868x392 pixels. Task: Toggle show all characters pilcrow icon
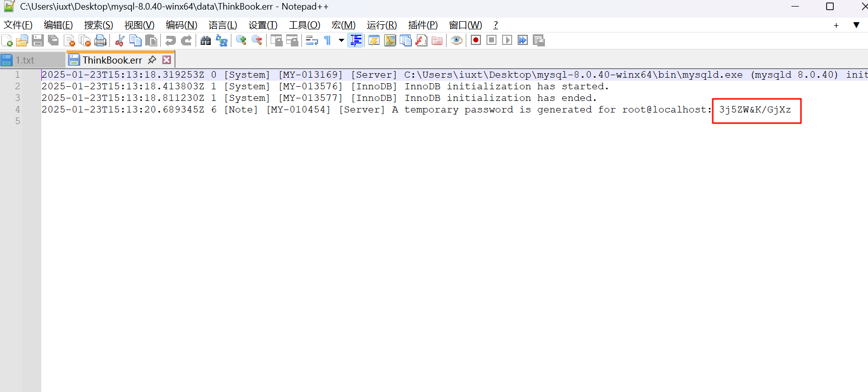(x=327, y=41)
